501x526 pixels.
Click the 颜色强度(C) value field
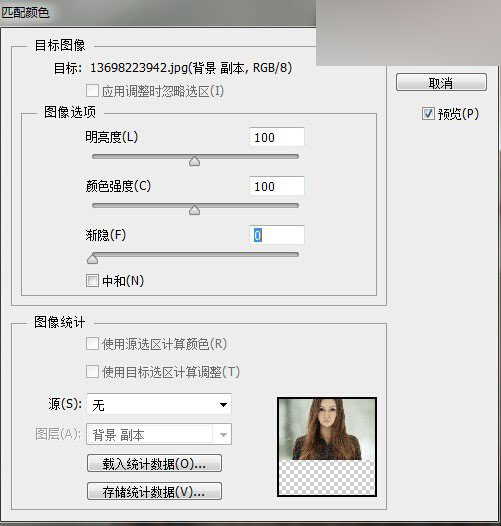(277, 186)
